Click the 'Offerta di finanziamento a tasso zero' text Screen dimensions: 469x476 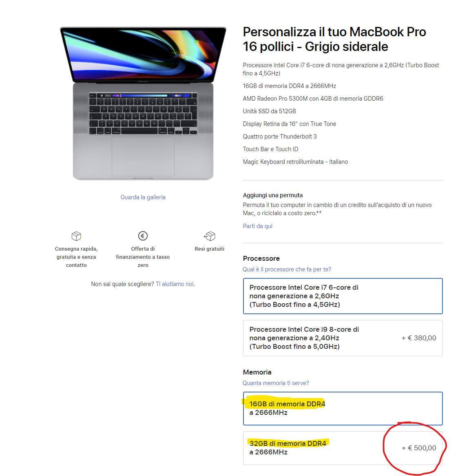point(143,257)
